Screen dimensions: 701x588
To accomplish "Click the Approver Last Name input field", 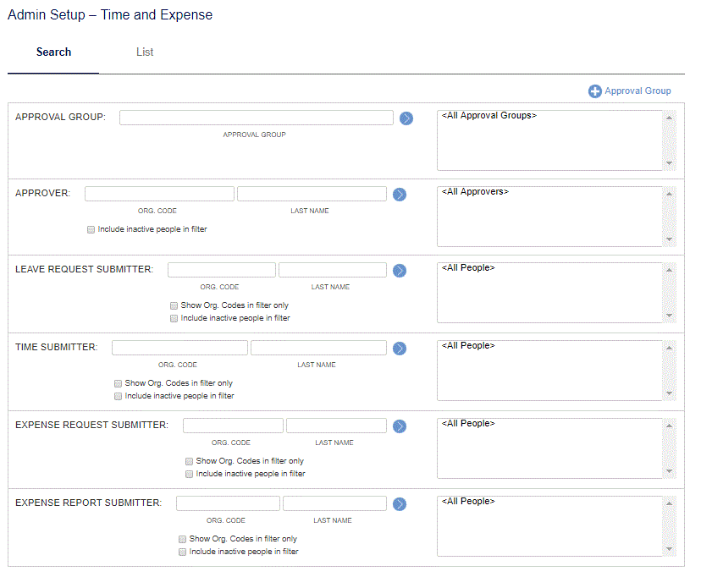I will (312, 194).
